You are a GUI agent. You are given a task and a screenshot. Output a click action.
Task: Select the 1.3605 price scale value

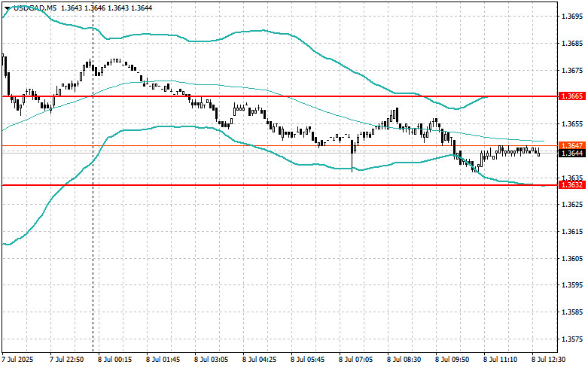point(572,259)
